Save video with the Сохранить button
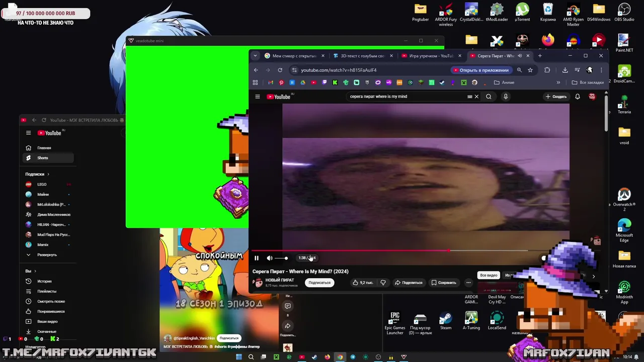The height and width of the screenshot is (362, 644). [444, 283]
